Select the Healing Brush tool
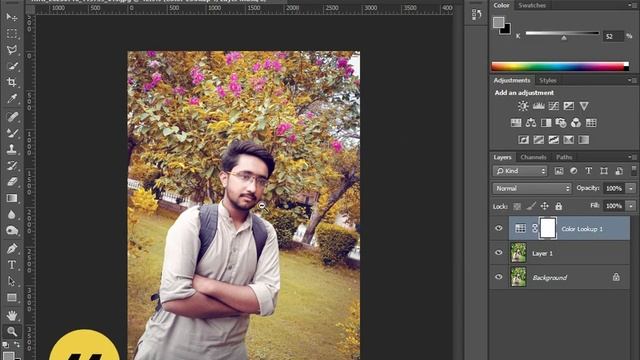Image resolution: width=640 pixels, height=360 pixels. pos(12,117)
